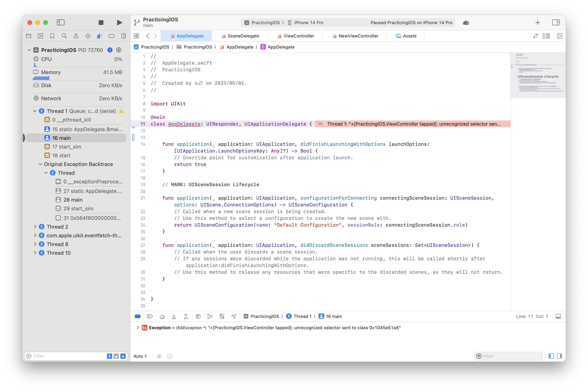588x391 pixels.
Task: Click Continue program execution icon
Action: 150,317
